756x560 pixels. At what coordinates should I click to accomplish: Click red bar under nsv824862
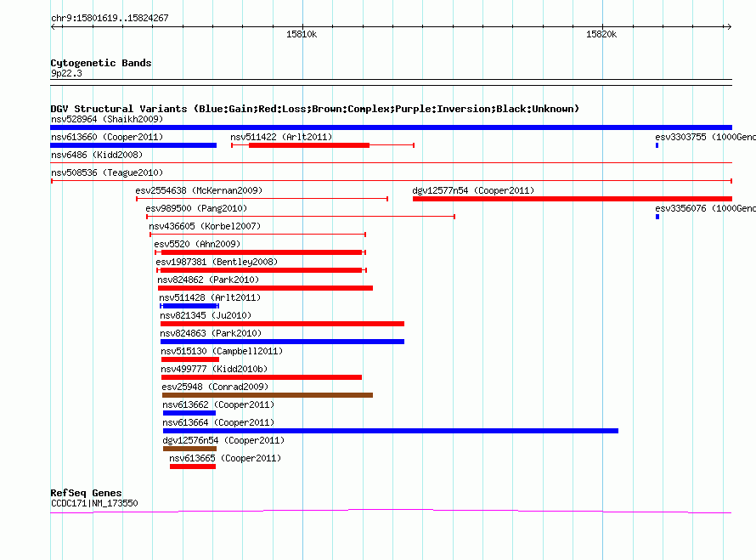tap(265, 288)
